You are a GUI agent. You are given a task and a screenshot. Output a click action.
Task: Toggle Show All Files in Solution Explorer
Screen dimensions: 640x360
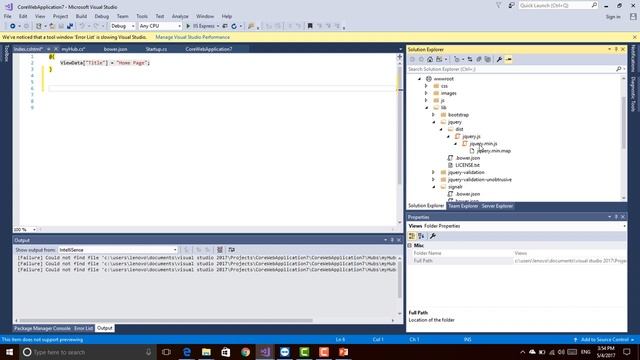(488, 60)
